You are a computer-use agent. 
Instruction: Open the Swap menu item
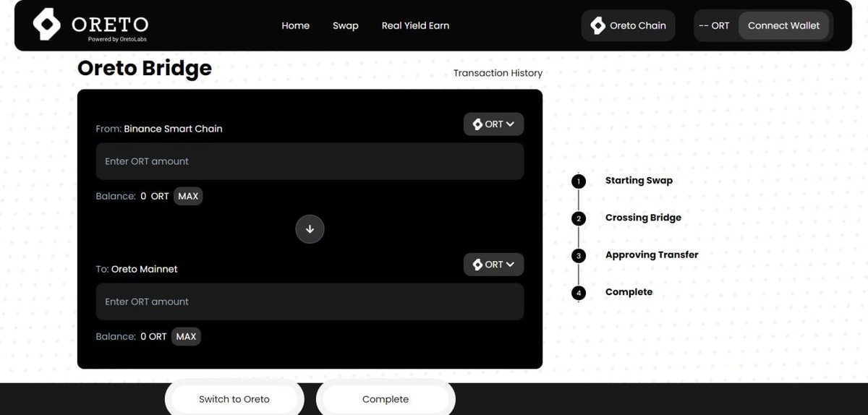pos(345,25)
